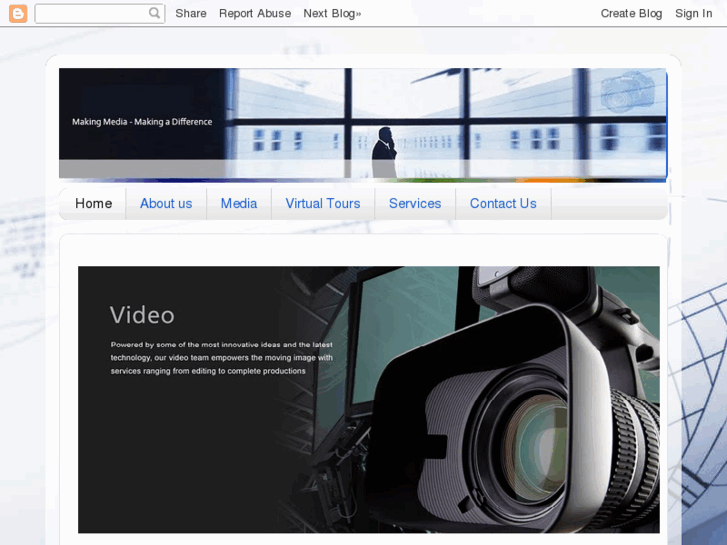Click the camera watermark icon in banner
Screen dimensions: 727x545
[x=627, y=92]
